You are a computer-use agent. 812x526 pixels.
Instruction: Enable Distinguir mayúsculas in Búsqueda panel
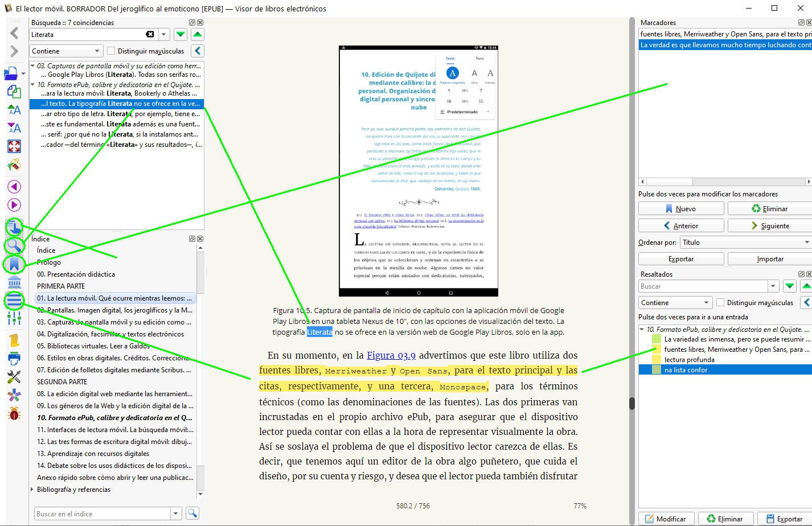pyautogui.click(x=111, y=51)
